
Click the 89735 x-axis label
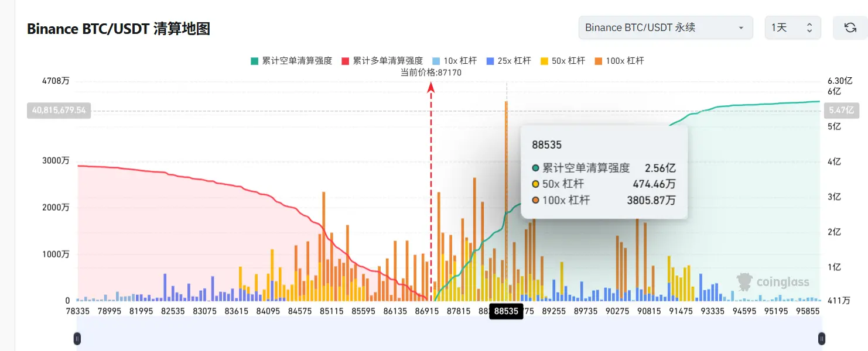pos(585,311)
